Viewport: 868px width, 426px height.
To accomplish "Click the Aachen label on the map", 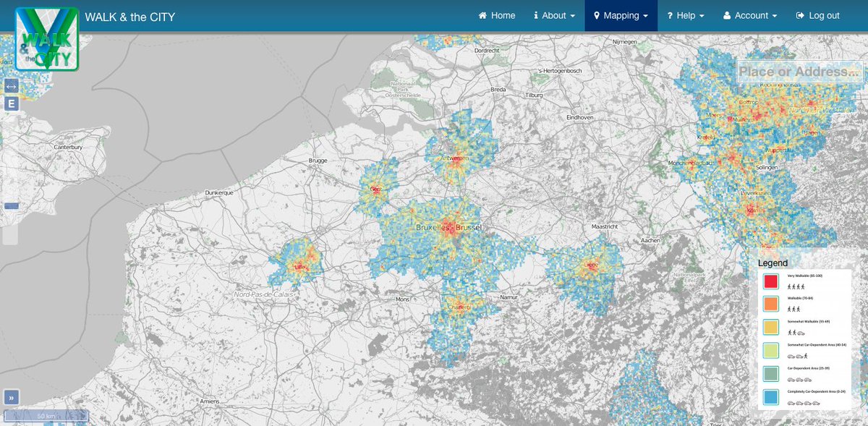I will (651, 240).
